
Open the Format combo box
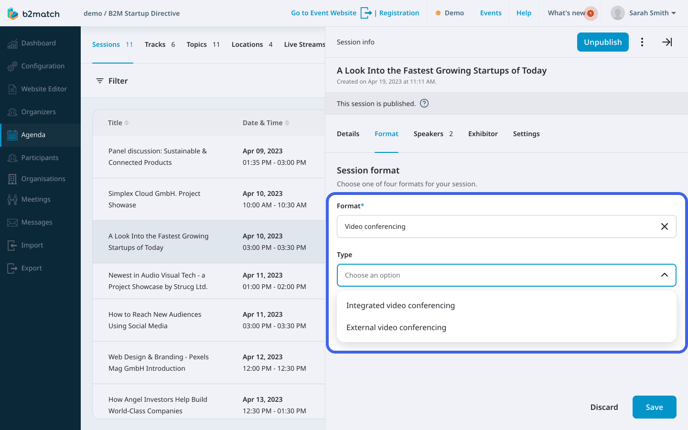pyautogui.click(x=506, y=226)
